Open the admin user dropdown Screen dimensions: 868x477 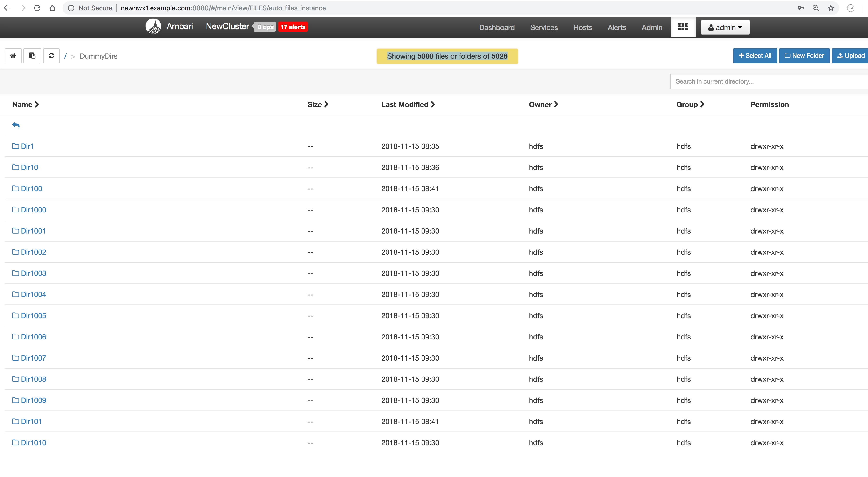(725, 27)
